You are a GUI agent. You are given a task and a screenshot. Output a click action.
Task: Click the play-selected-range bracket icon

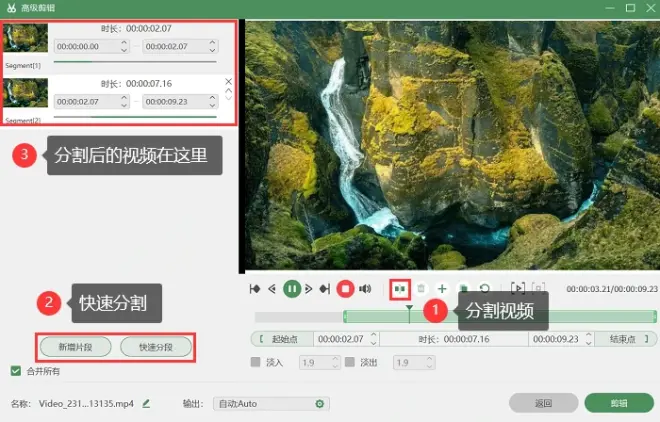pyautogui.click(x=517, y=289)
